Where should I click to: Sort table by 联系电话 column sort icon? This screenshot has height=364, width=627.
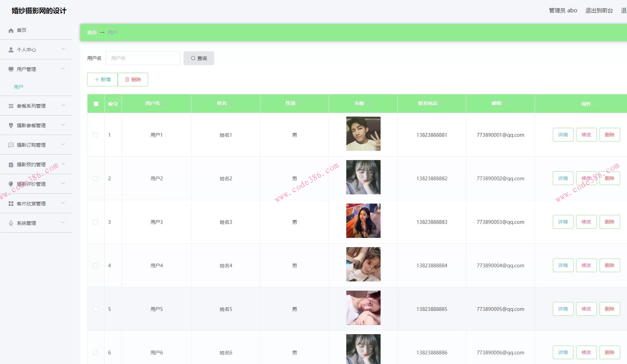coord(442,103)
